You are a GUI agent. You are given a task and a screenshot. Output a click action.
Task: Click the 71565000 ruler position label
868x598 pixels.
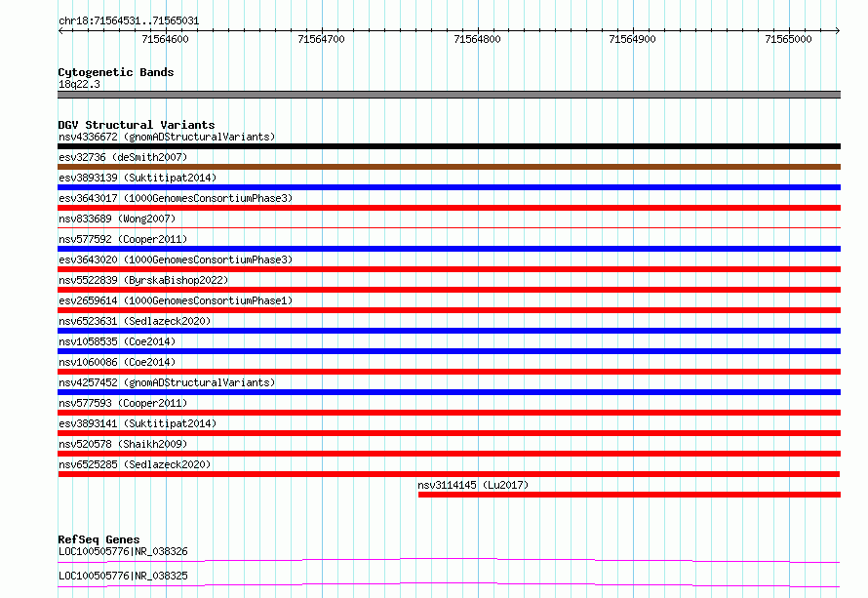pyautogui.click(x=788, y=39)
